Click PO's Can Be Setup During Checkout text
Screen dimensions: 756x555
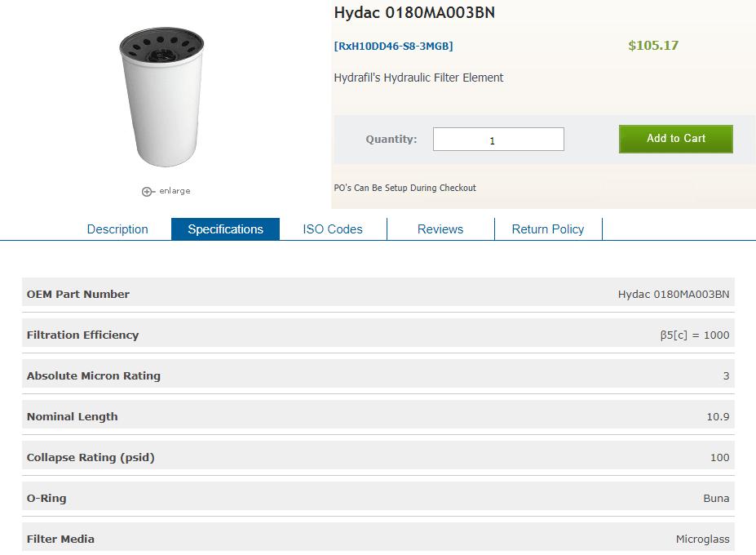click(x=405, y=188)
